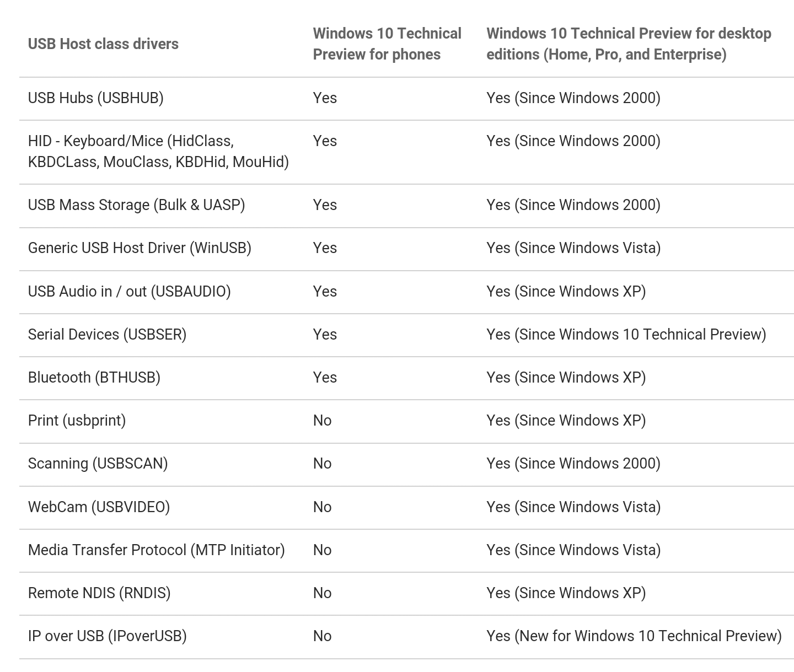The height and width of the screenshot is (672, 794).
Task: Select Media Transfer Protocol (MTP Initiator) cell
Action: coord(157,550)
